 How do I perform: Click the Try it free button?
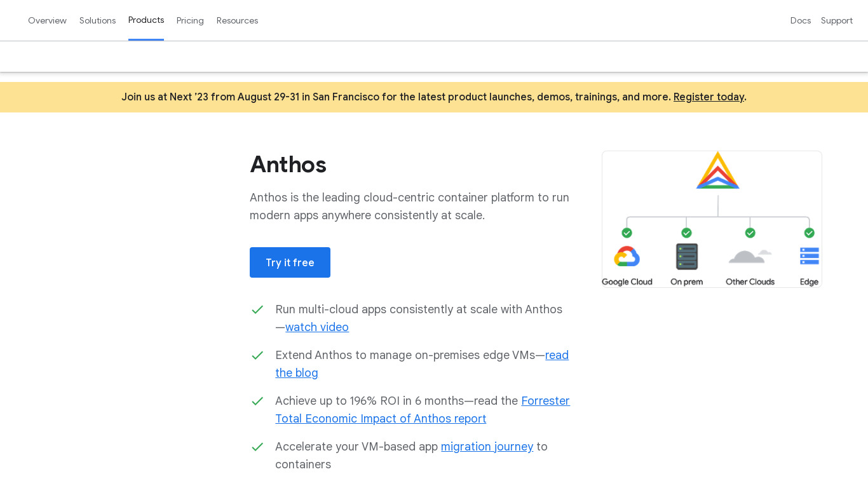290,262
